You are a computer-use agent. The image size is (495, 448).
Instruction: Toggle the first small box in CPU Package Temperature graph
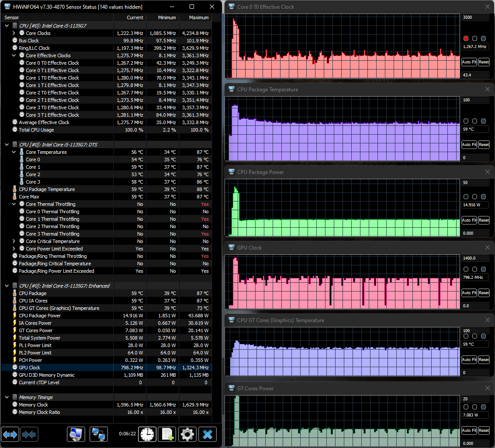(x=466, y=121)
